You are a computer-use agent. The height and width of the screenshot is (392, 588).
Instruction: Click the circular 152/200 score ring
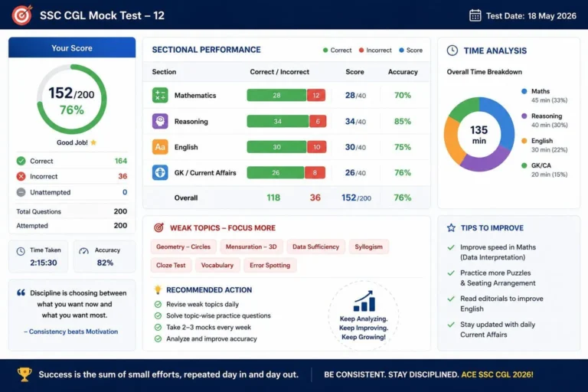click(x=72, y=100)
